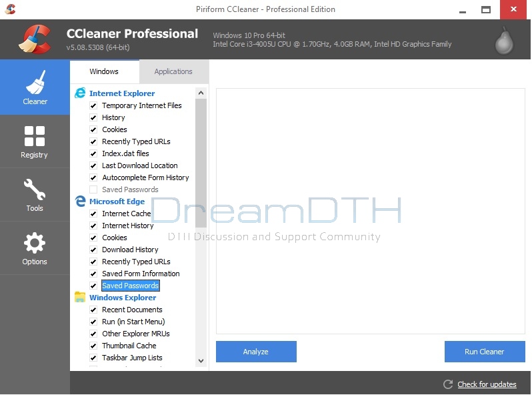Click the Windows Explorer folder icon
Image resolution: width=532 pixels, height=395 pixels.
click(x=80, y=297)
